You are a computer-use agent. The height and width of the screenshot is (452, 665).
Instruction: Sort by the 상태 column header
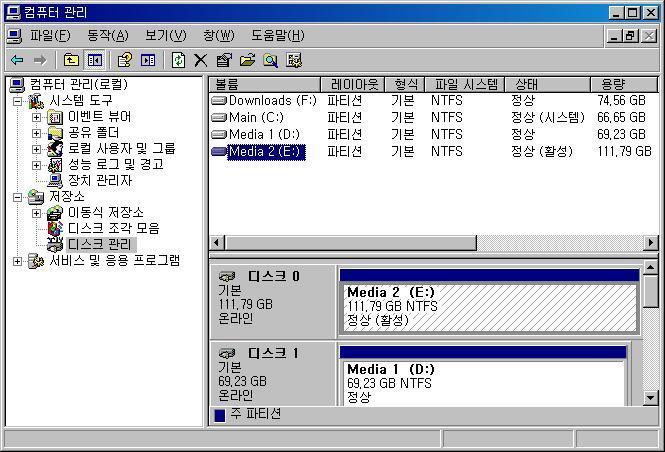[x=548, y=84]
